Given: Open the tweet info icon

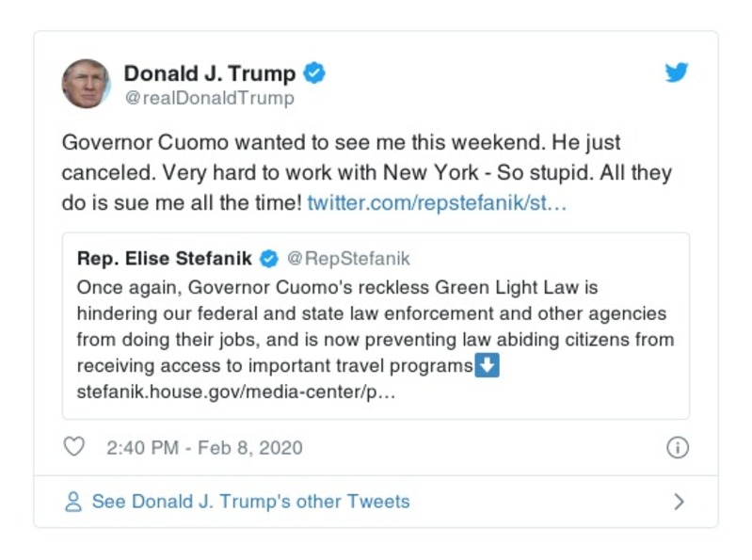Looking at the screenshot, I should 677,447.
